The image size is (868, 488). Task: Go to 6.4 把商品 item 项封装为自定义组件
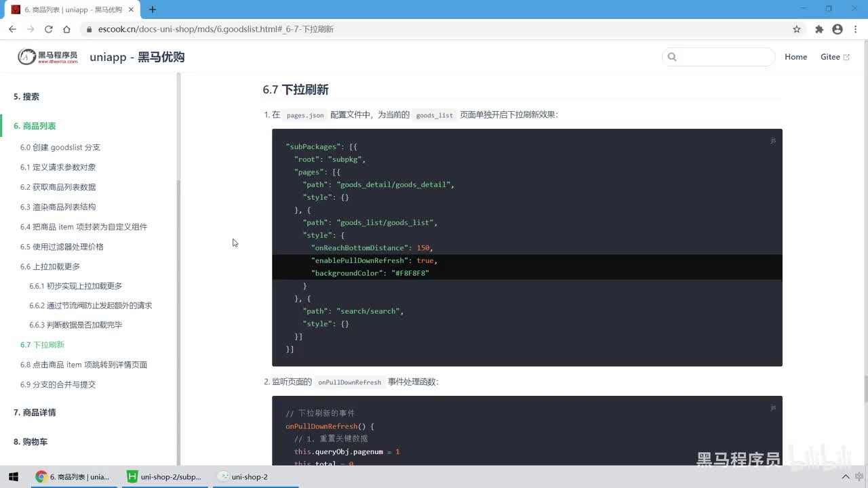[83, 226]
